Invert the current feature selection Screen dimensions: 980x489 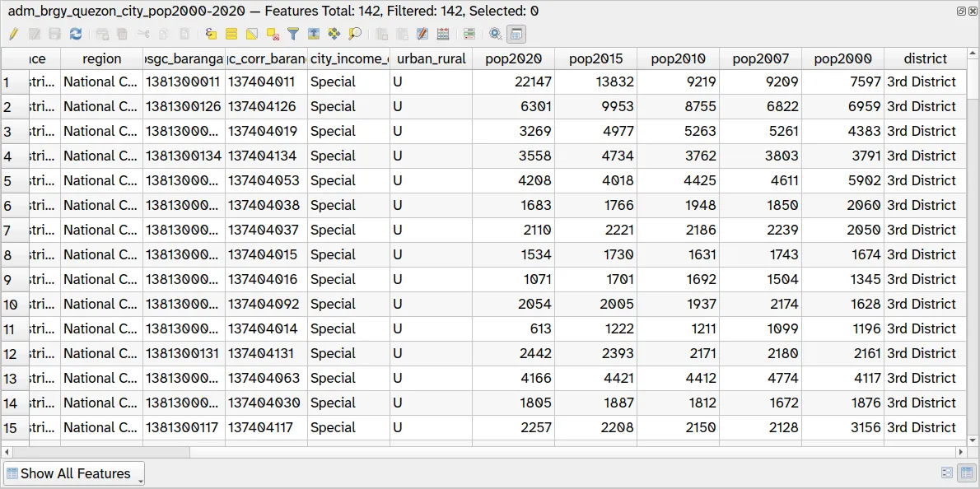point(252,34)
